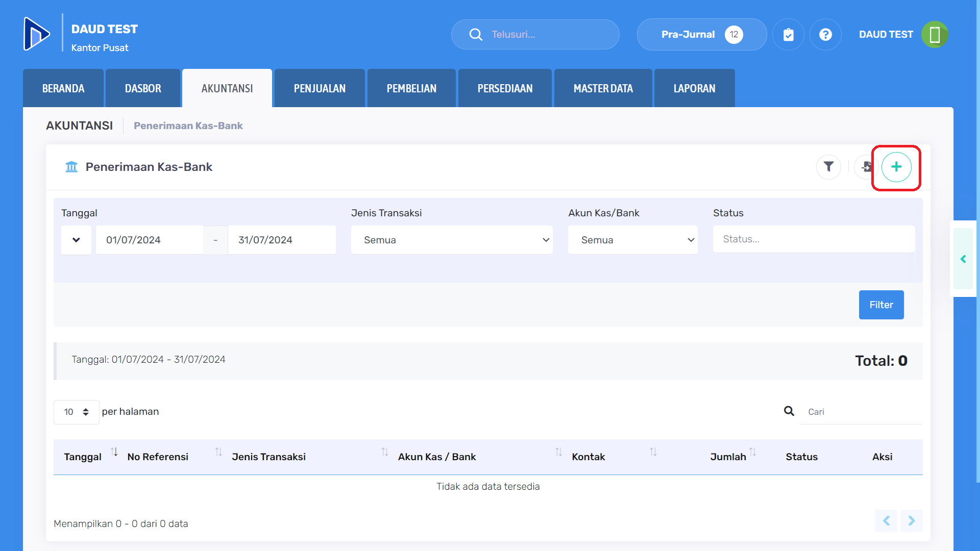Open the Jenis Transaksi dropdown
The height and width of the screenshot is (551, 980).
pyautogui.click(x=452, y=240)
